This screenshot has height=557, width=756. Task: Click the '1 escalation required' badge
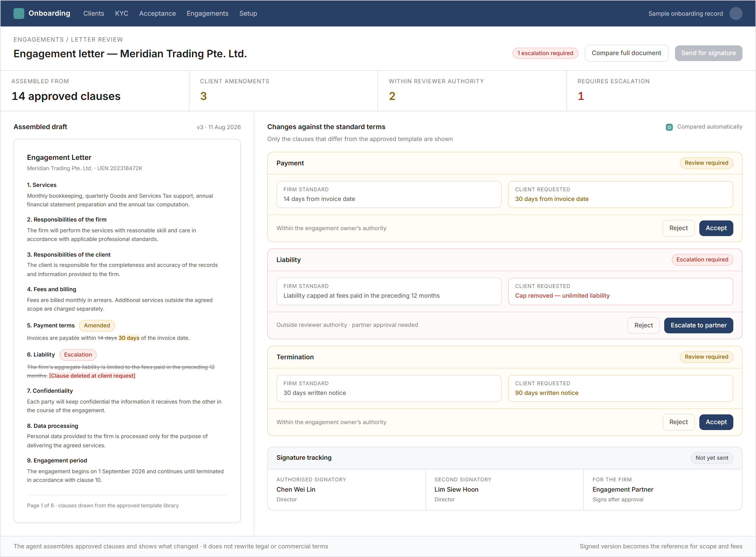point(545,53)
